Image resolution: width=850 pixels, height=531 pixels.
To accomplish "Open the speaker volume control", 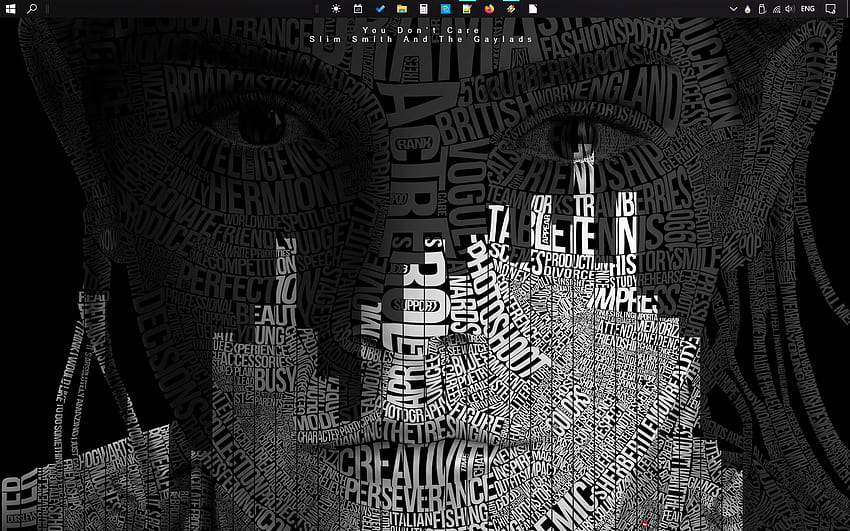I will click(789, 9).
